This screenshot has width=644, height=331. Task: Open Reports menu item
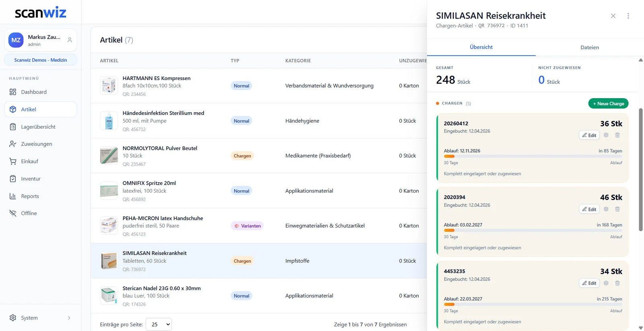click(x=41, y=196)
